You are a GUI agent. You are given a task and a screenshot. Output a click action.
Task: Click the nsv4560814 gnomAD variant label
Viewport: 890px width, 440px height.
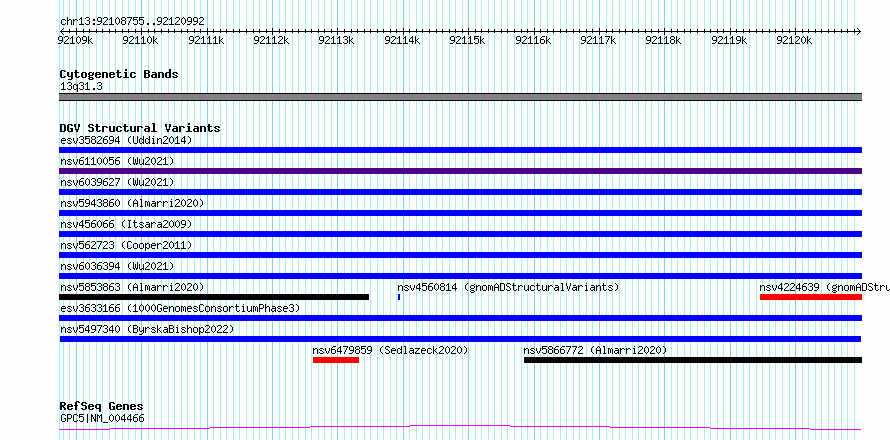click(508, 287)
